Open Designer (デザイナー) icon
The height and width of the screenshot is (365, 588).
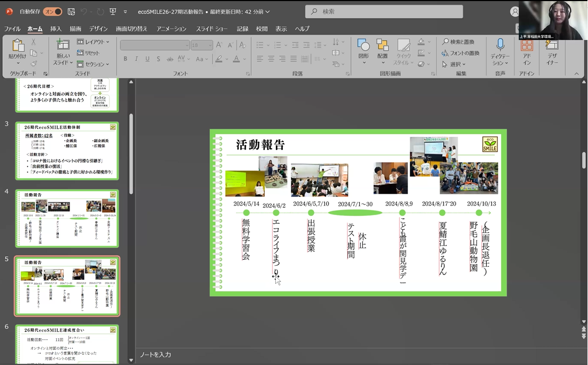(x=551, y=45)
